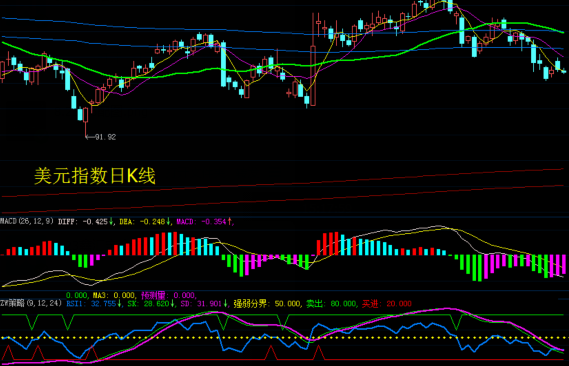The height and width of the screenshot is (366, 569).
Task: Click the 美元指数日K线 chart title text
Action: 95,176
